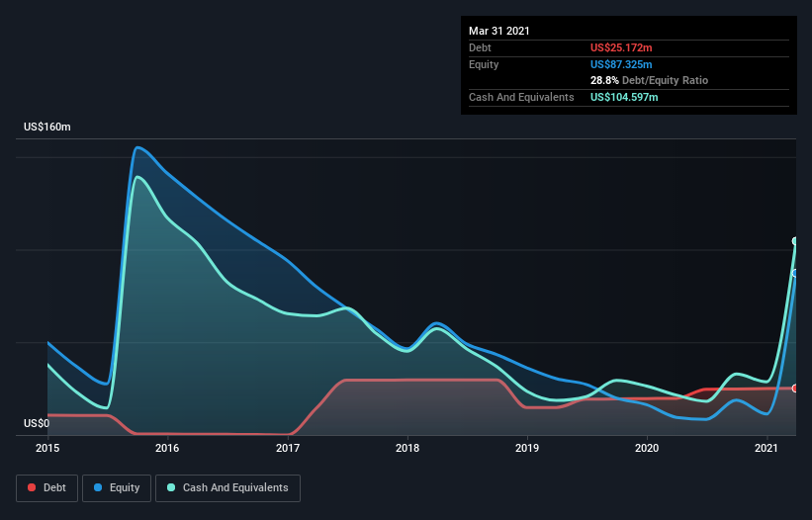Viewport: 812px width, 520px height.
Task: Click the blue Equity endpoint marker on chart
Action: [x=795, y=273]
